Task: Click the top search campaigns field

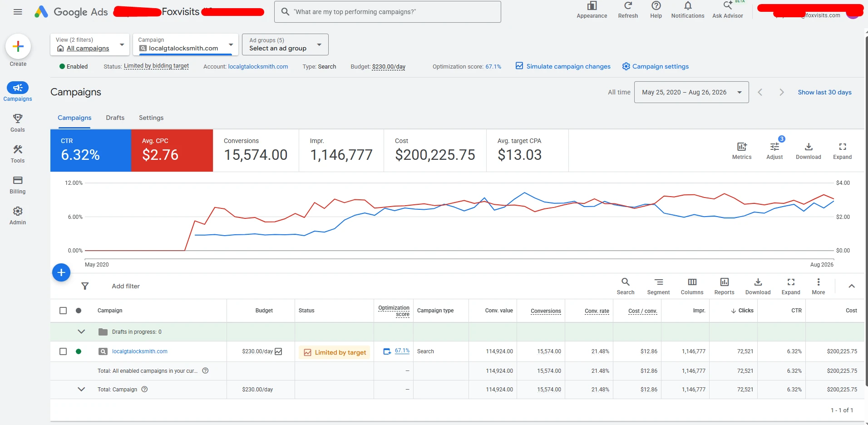Action: (x=388, y=12)
